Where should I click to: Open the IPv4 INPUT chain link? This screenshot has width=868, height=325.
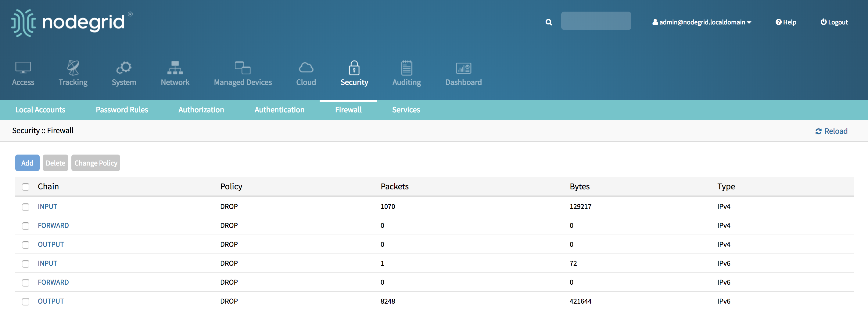tap(48, 206)
